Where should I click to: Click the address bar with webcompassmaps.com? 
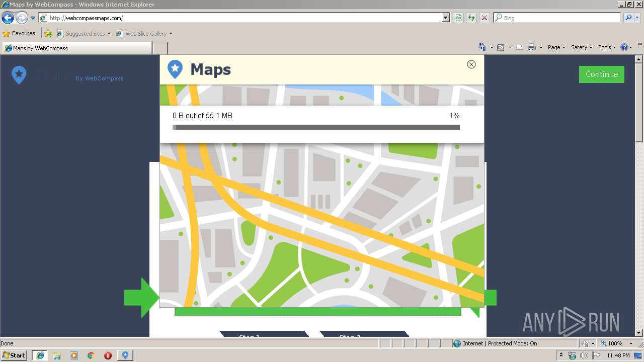click(241, 18)
